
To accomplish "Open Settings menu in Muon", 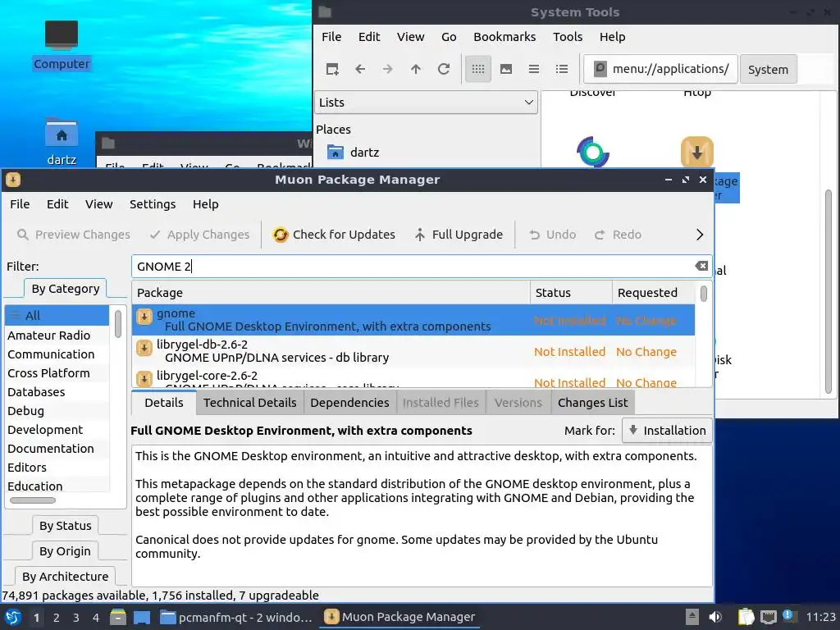I will pos(153,204).
